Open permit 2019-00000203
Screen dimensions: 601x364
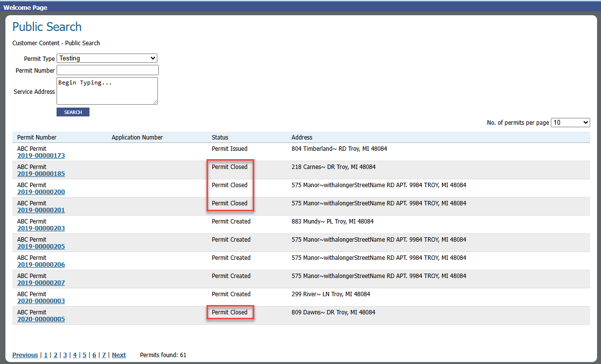pyautogui.click(x=41, y=228)
